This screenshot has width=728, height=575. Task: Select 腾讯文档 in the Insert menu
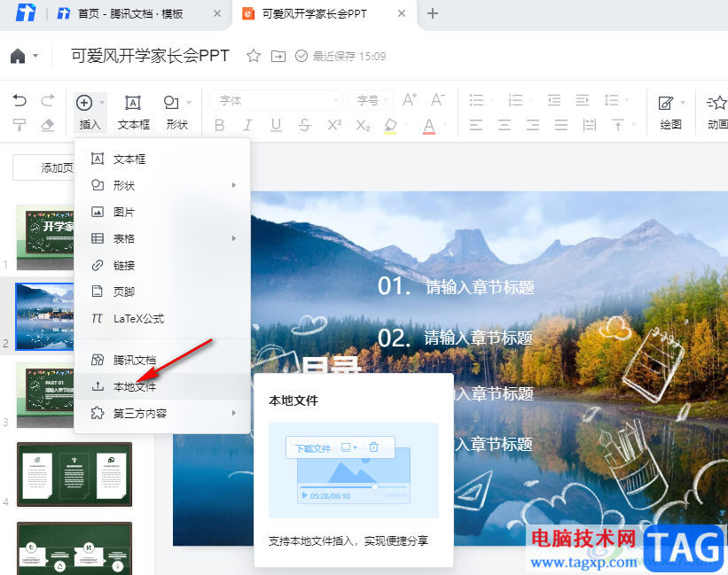tap(162, 360)
